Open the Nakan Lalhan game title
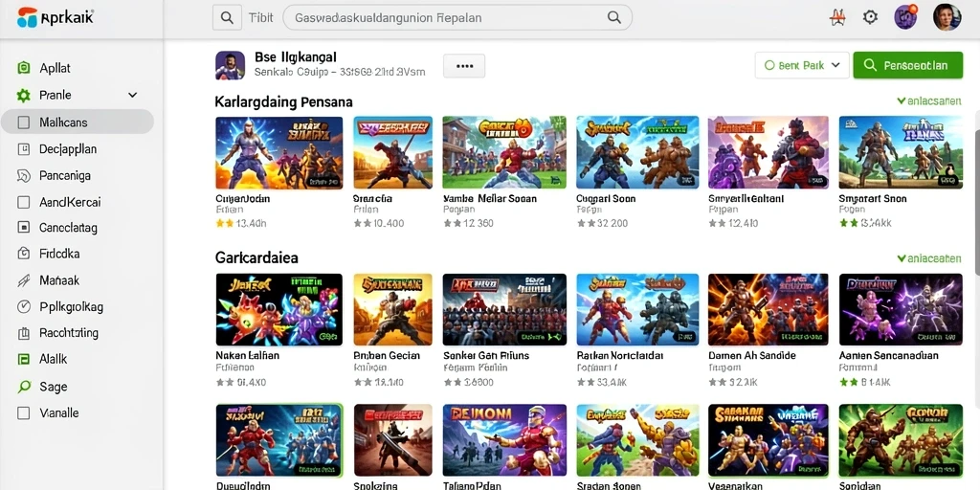This screenshot has width=980, height=490. pyautogui.click(x=248, y=356)
